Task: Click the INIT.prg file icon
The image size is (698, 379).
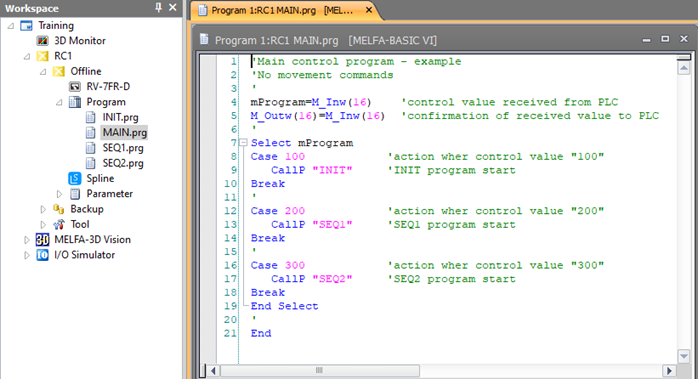Action: [x=91, y=117]
